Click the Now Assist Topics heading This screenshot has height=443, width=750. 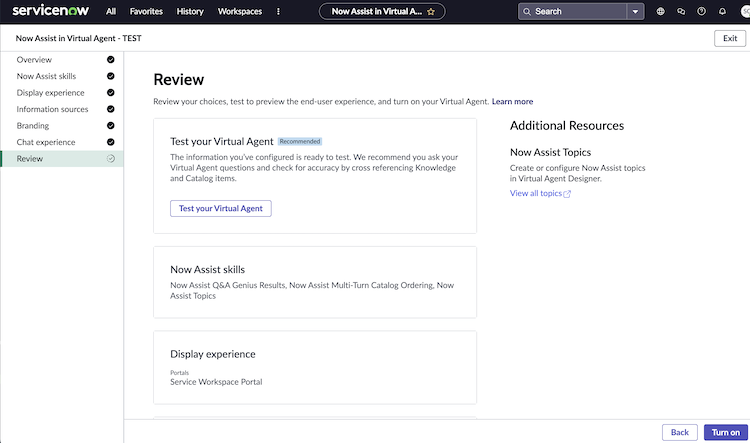[x=551, y=152]
